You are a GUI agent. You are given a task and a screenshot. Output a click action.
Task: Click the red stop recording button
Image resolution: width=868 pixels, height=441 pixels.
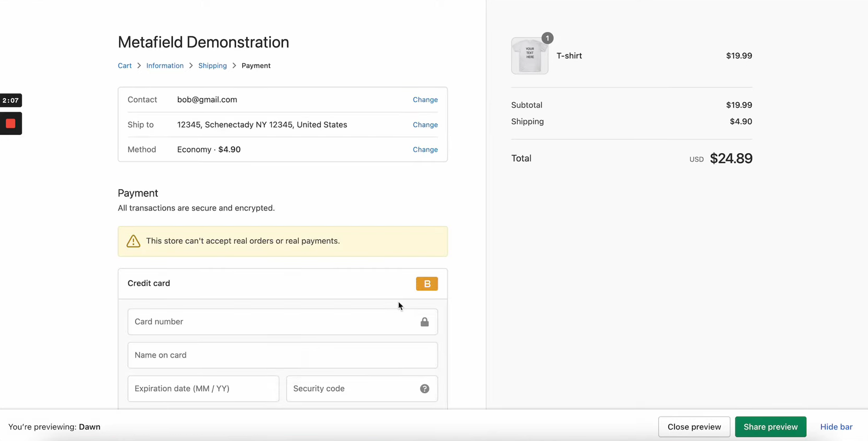[x=10, y=124]
